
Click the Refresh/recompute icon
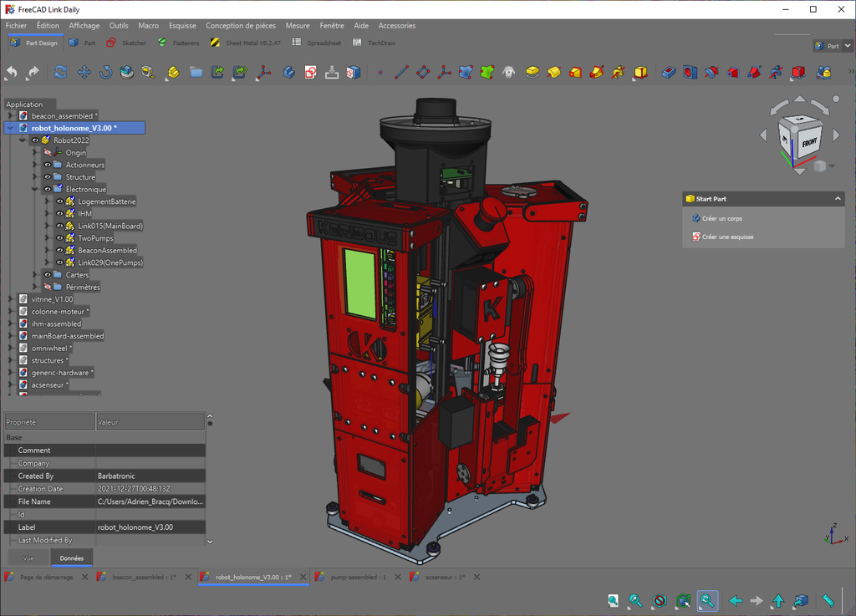tap(61, 73)
